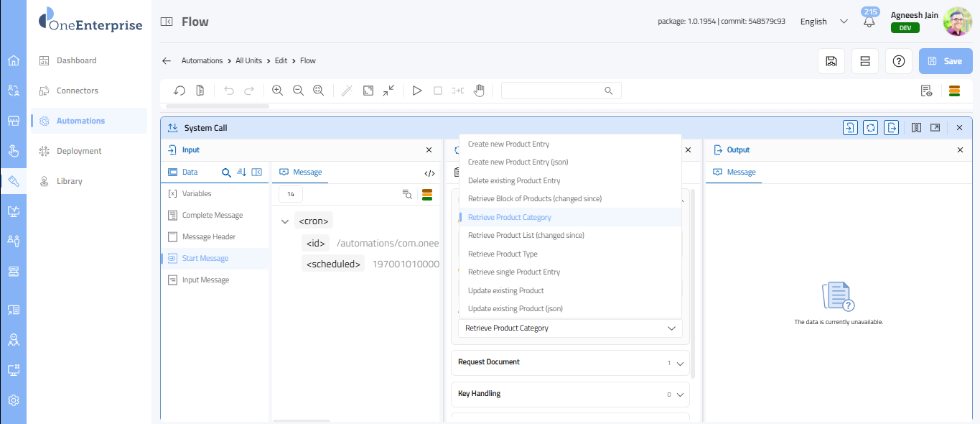
Task: Open Connectors in the sidebar
Action: (x=78, y=91)
